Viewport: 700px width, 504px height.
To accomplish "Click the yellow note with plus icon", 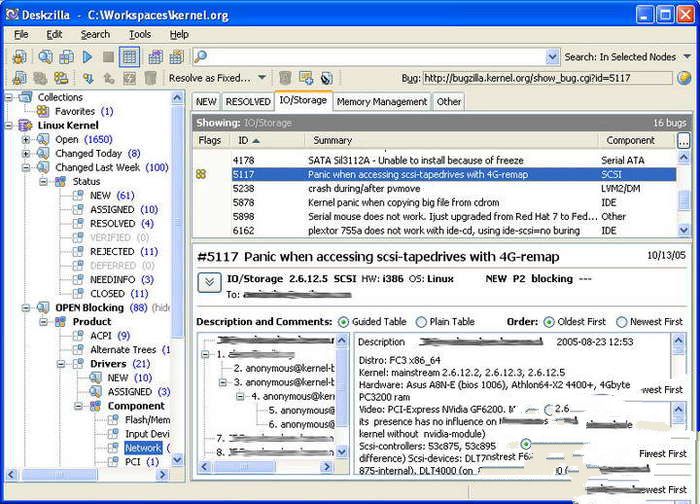I will click(306, 78).
